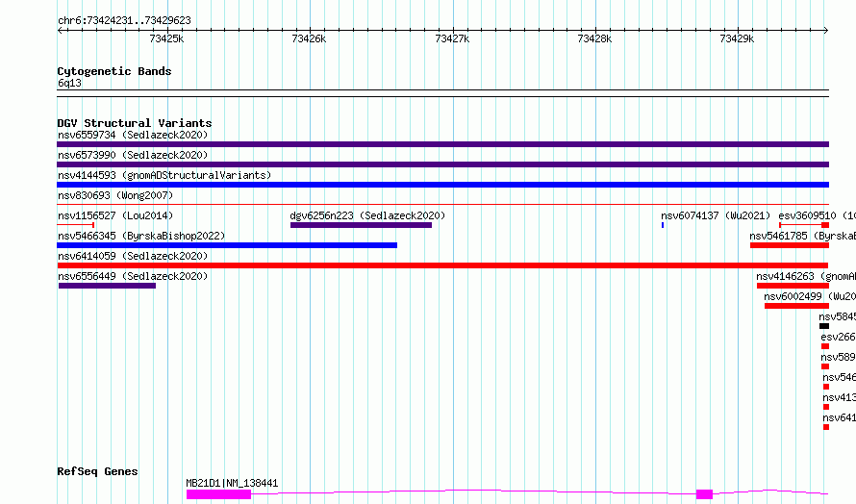
Task: Select the small red nsv641 marker
Action: click(x=826, y=427)
